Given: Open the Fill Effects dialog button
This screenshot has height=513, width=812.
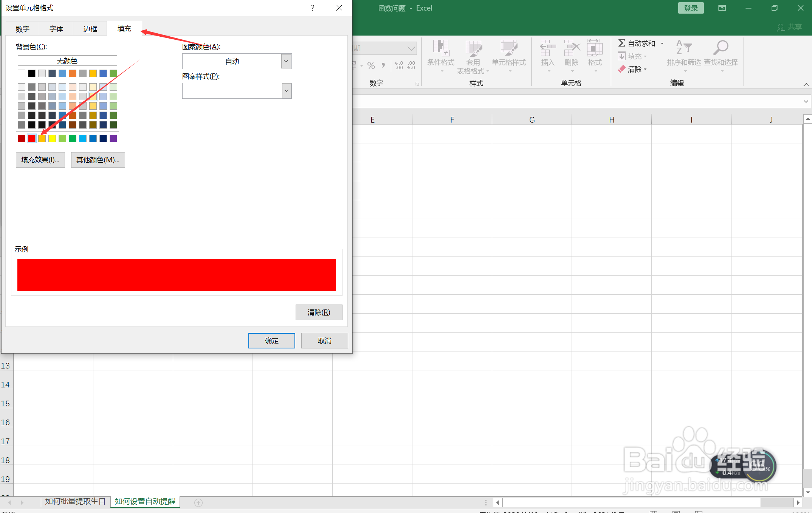Looking at the screenshot, I should click(40, 160).
